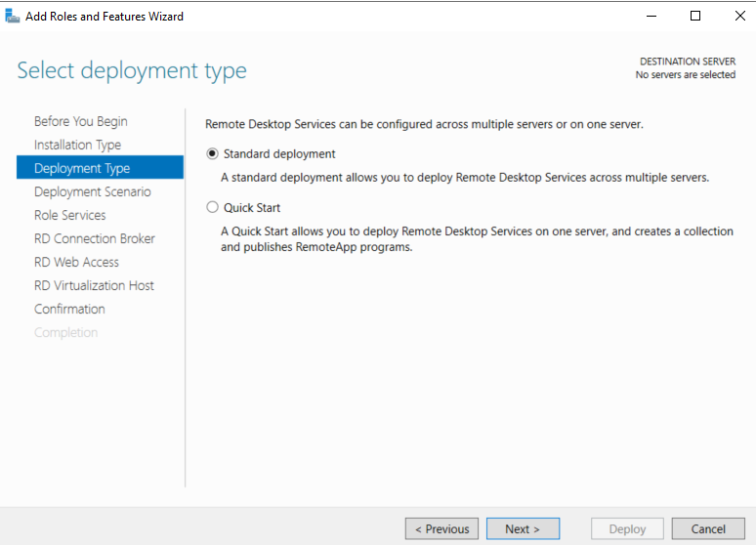Open the Installation Type step
This screenshot has height=545, width=756.
coord(77,145)
